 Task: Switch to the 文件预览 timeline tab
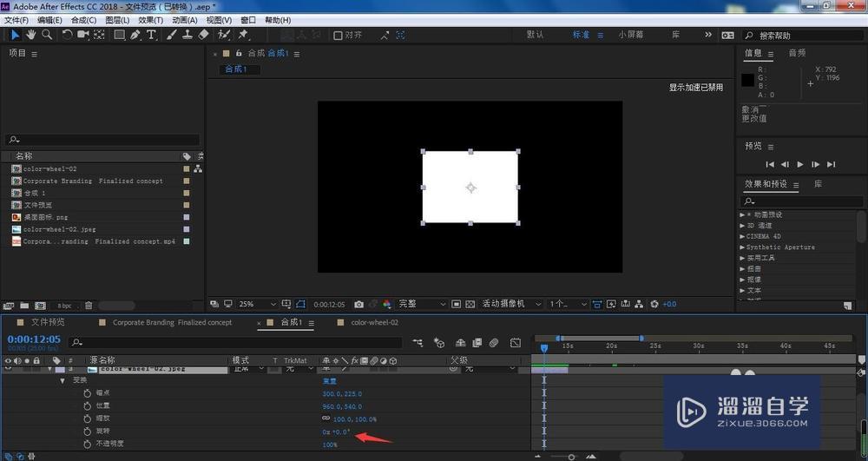pos(48,322)
